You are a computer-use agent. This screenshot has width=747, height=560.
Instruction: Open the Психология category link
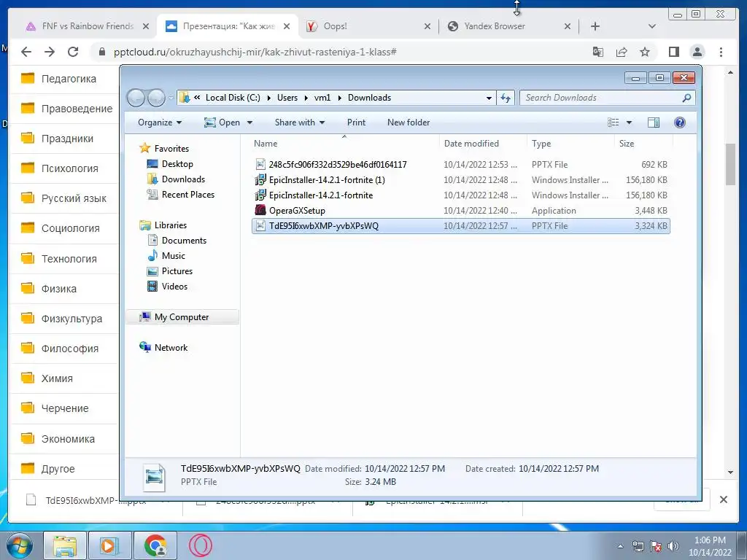point(69,168)
